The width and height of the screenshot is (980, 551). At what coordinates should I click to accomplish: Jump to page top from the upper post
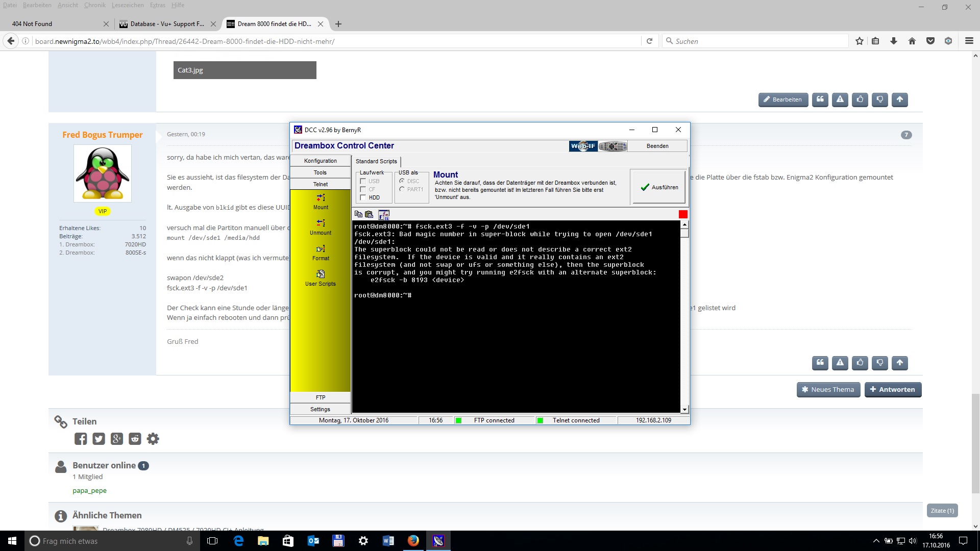click(x=900, y=99)
